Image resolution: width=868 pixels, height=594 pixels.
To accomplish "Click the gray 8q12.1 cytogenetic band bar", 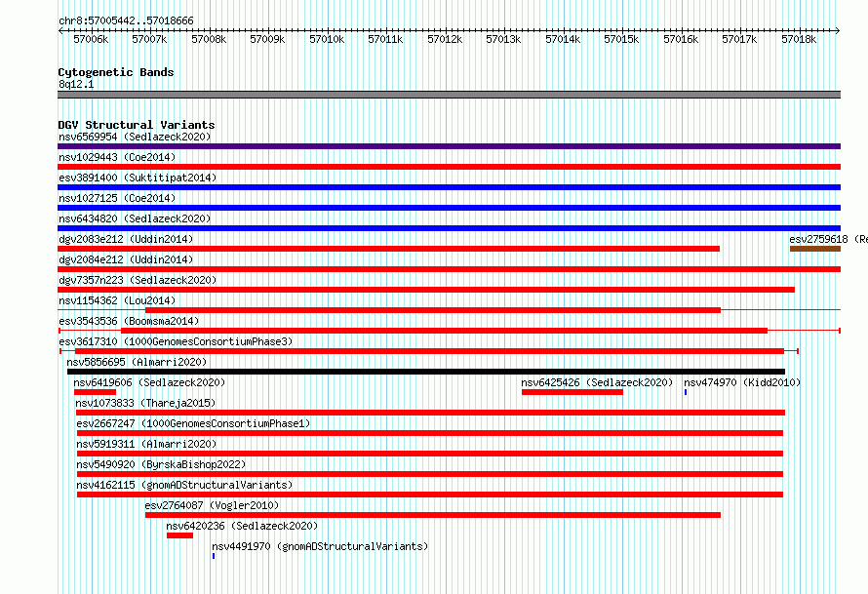I will point(449,95).
